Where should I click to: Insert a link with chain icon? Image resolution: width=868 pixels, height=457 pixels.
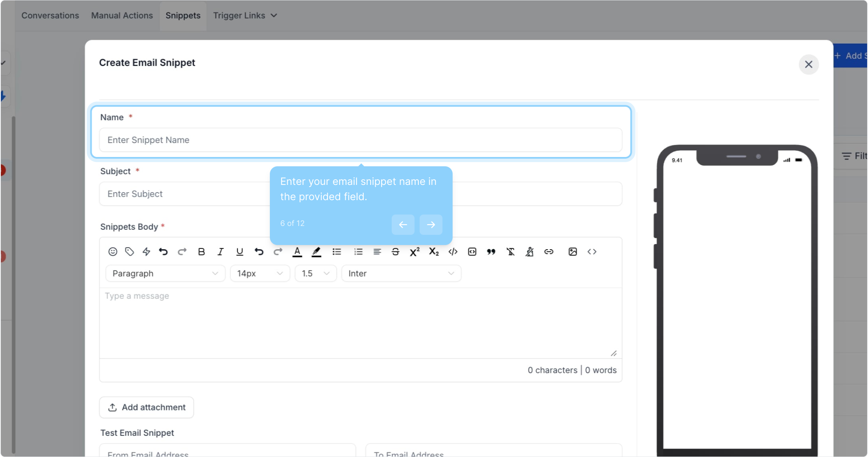[x=549, y=252]
